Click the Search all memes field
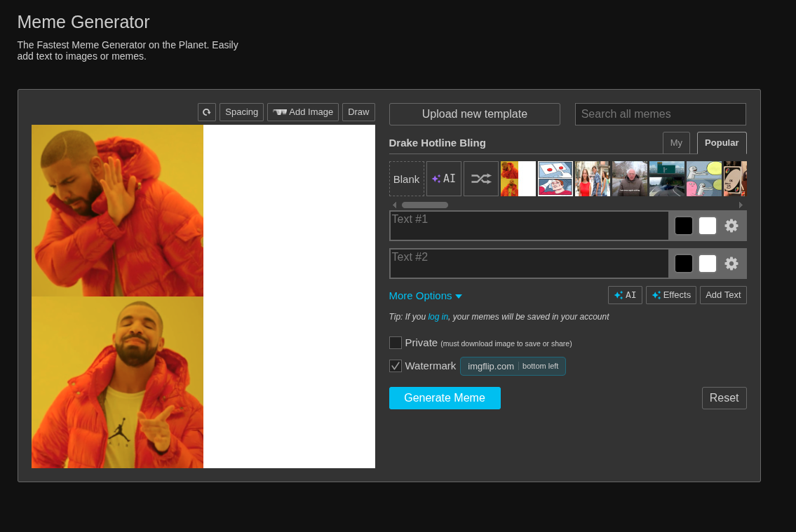The image size is (796, 532). (x=660, y=114)
